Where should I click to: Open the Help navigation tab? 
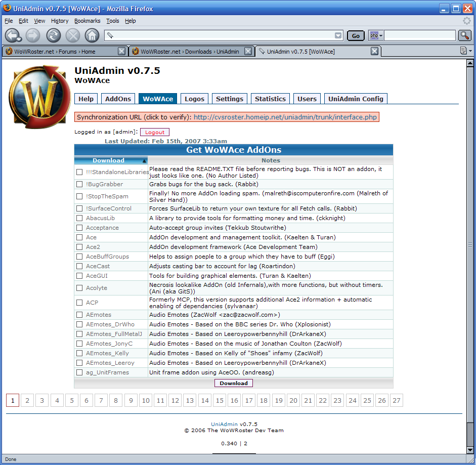pyautogui.click(x=86, y=99)
